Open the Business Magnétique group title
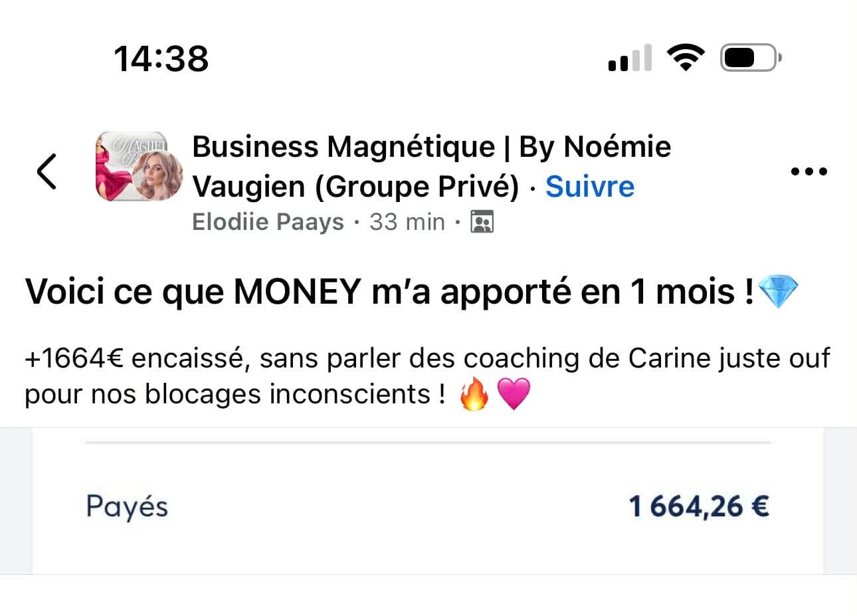The image size is (857, 616). (430, 147)
